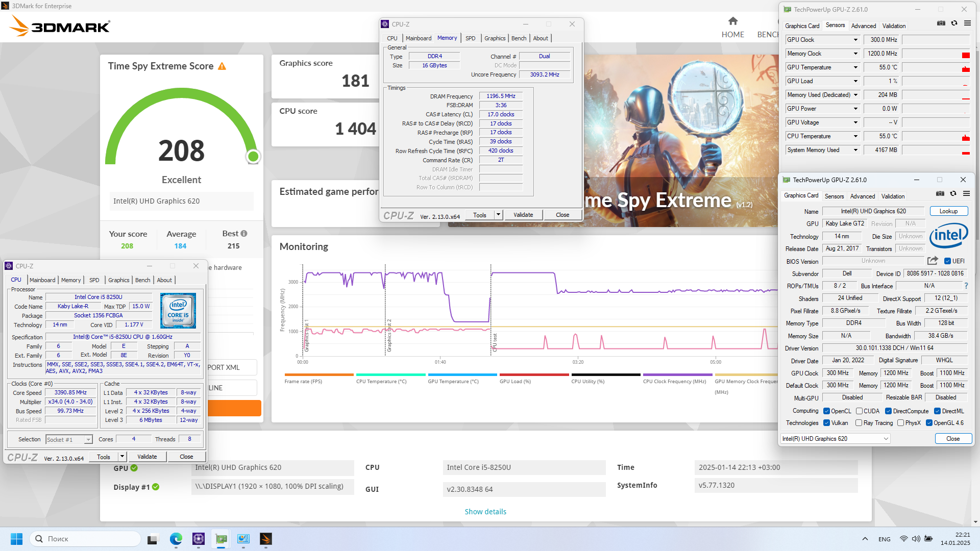Switch to CPU-Z on the taskbar

199,539
